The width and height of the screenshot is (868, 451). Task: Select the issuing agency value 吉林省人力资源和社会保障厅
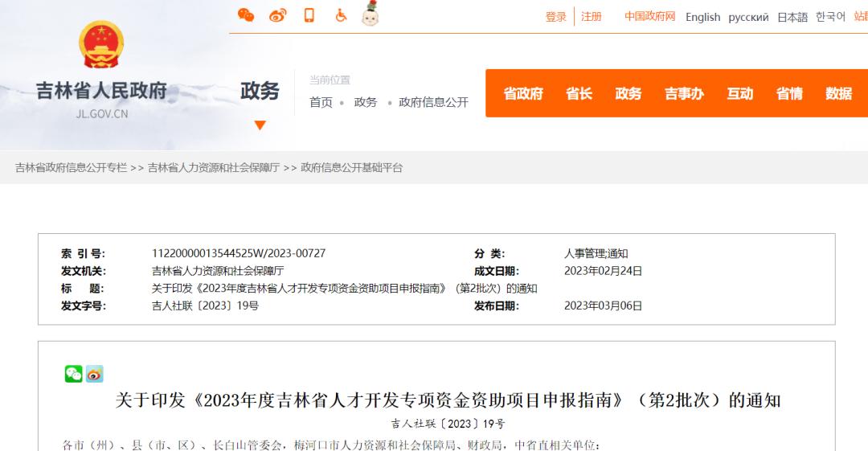point(218,271)
